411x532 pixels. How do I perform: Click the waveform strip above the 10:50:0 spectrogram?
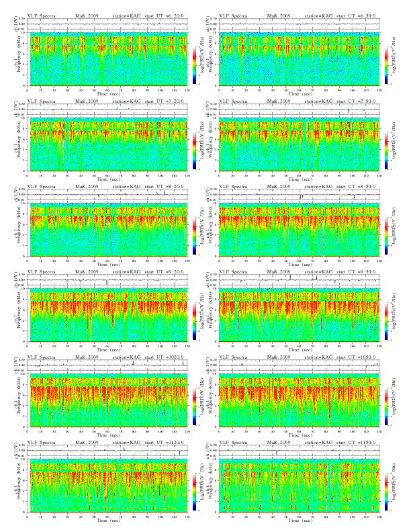pyautogui.click(x=299, y=365)
